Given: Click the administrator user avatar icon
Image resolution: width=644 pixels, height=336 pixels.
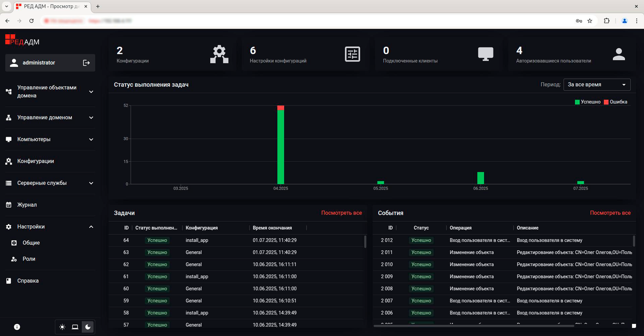Looking at the screenshot, I should [14, 63].
